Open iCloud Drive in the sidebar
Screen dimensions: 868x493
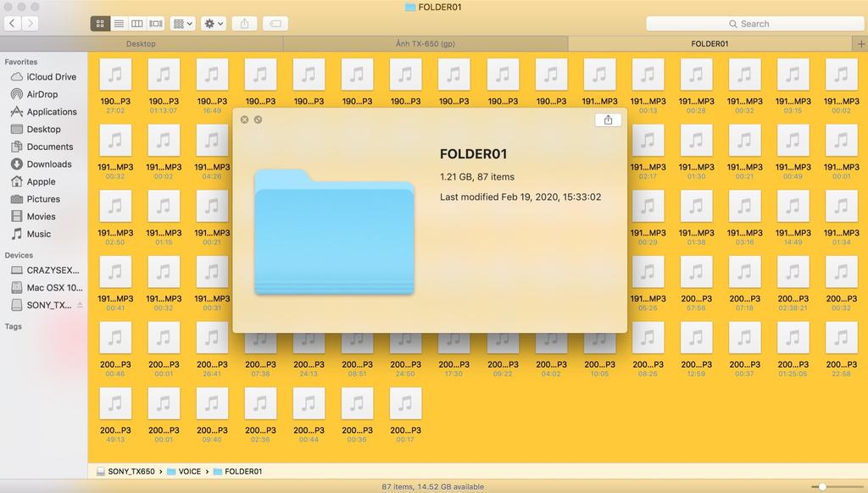43,77
